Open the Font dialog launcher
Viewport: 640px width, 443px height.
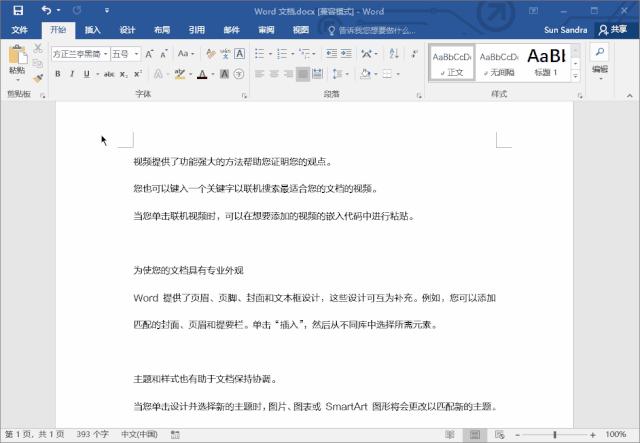tap(244, 96)
